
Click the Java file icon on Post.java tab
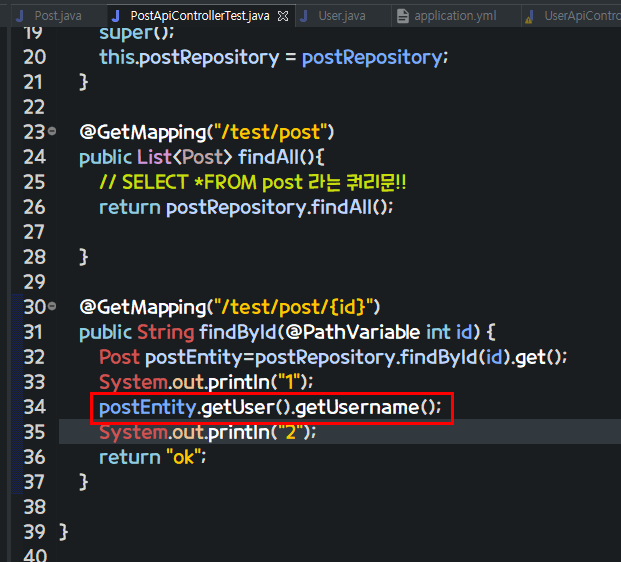point(20,16)
